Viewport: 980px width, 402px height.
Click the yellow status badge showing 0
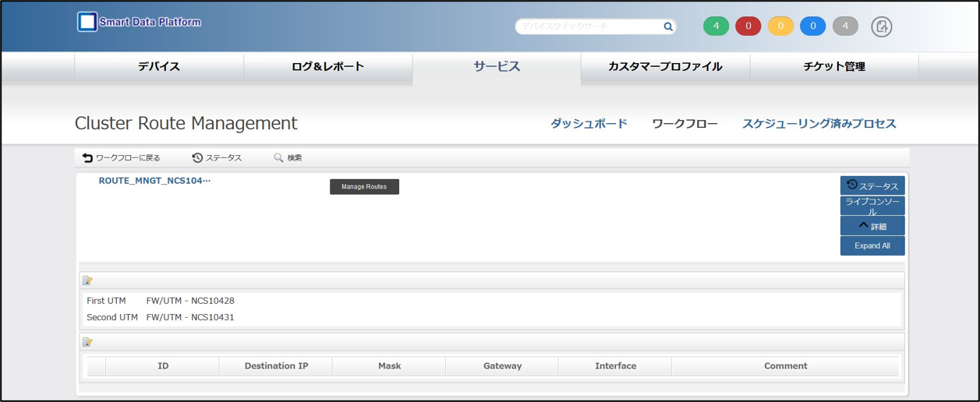780,26
